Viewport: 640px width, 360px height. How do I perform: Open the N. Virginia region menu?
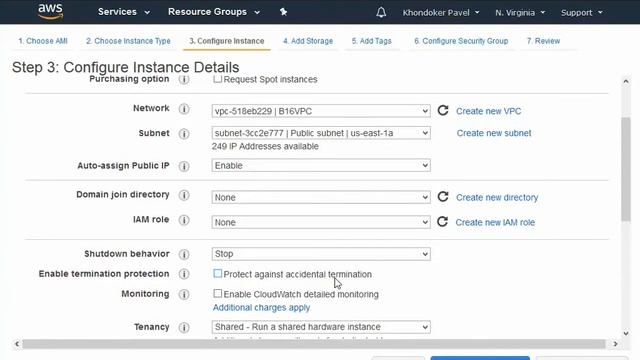[x=520, y=13]
